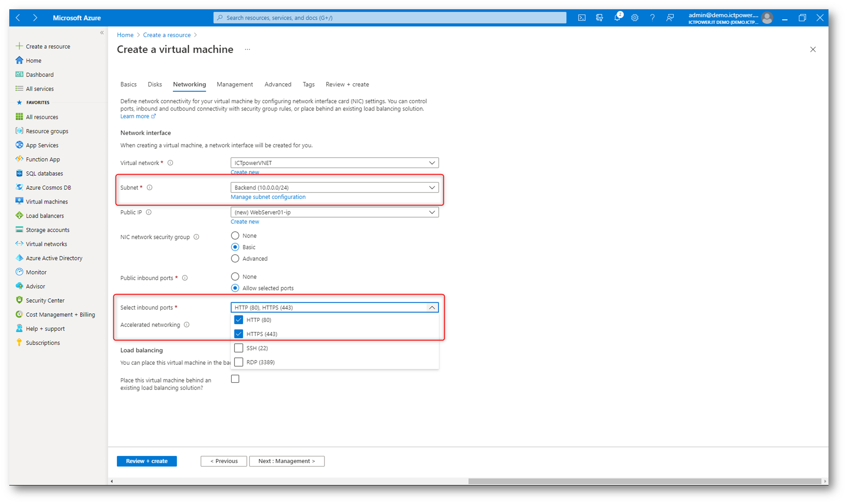Close the Create a virtual machine blade
This screenshot has height=504, width=847.
click(x=813, y=49)
